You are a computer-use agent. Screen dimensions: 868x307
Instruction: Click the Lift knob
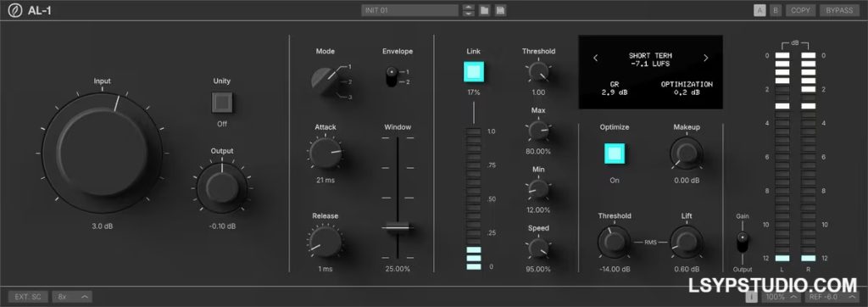click(687, 242)
